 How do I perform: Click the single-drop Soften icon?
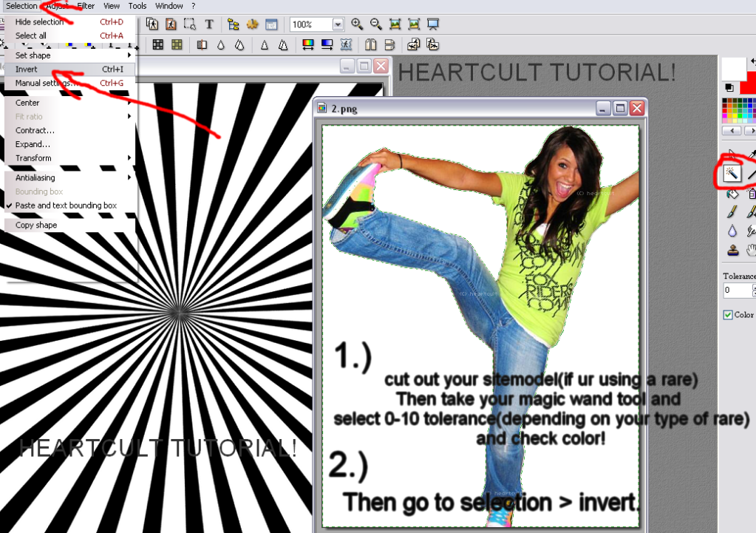221,45
